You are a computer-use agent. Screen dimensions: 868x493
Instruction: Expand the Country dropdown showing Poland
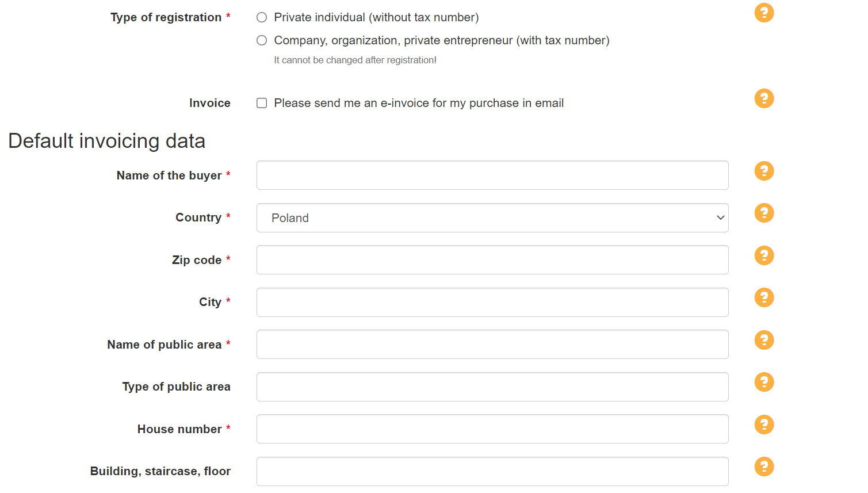pyautogui.click(x=492, y=218)
